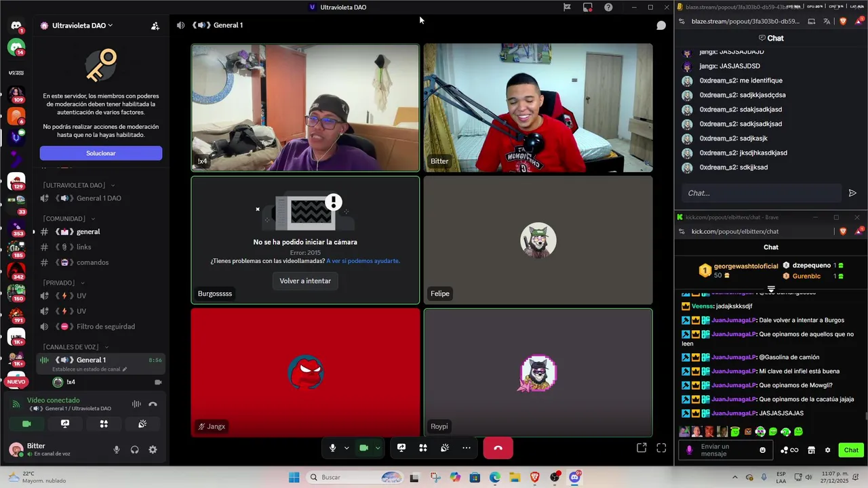Select Felipe's participant tile
868x488 pixels.
tap(538, 240)
